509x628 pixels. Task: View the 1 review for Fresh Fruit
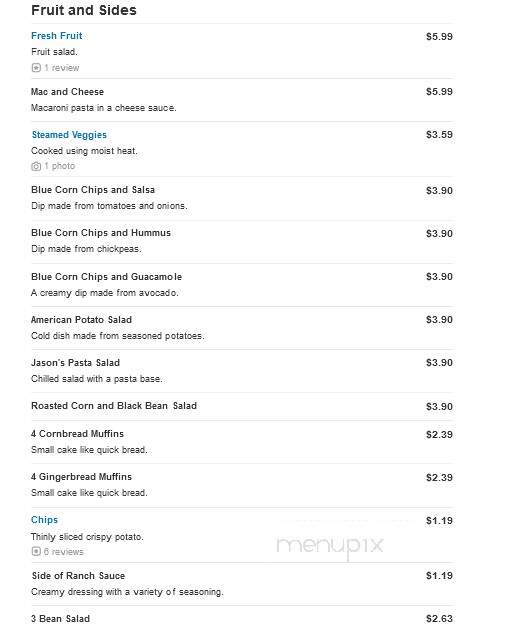coord(62,68)
